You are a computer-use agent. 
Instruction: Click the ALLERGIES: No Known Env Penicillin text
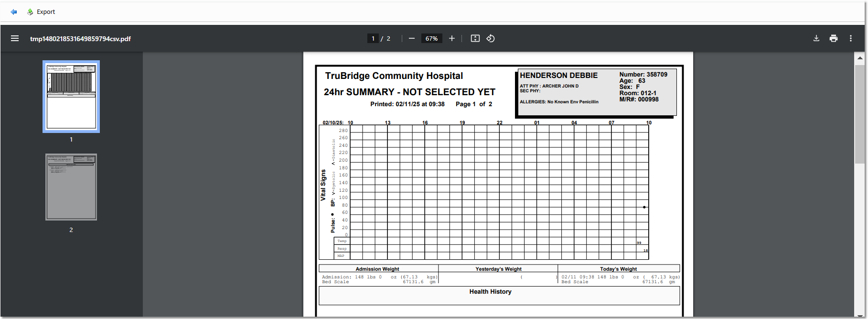559,102
